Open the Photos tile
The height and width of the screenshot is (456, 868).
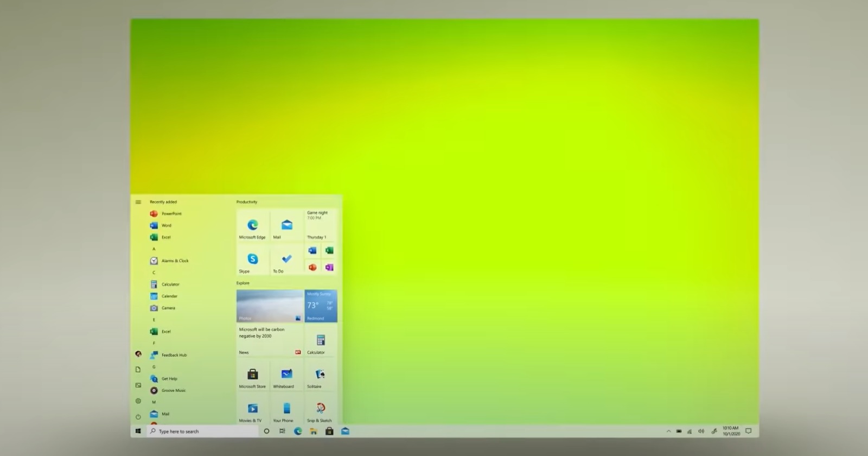(270, 306)
